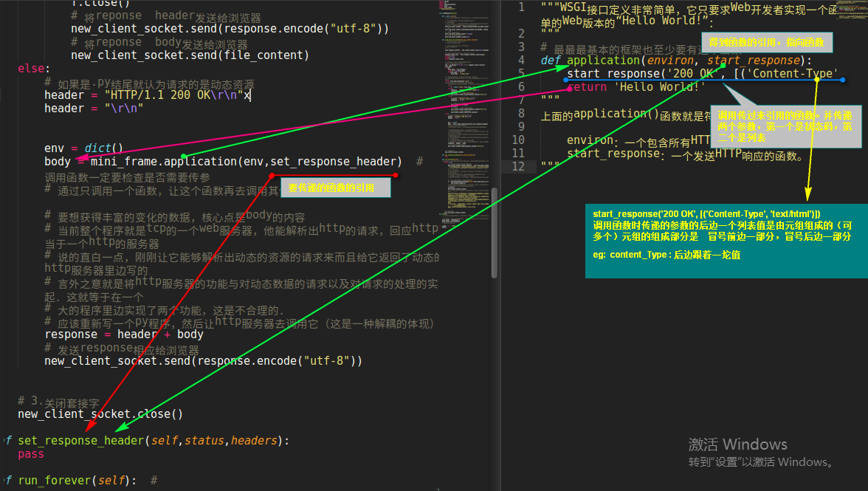Click line number 9 in right pane gutter
The width and height of the screenshot is (868, 491).
[521, 127]
